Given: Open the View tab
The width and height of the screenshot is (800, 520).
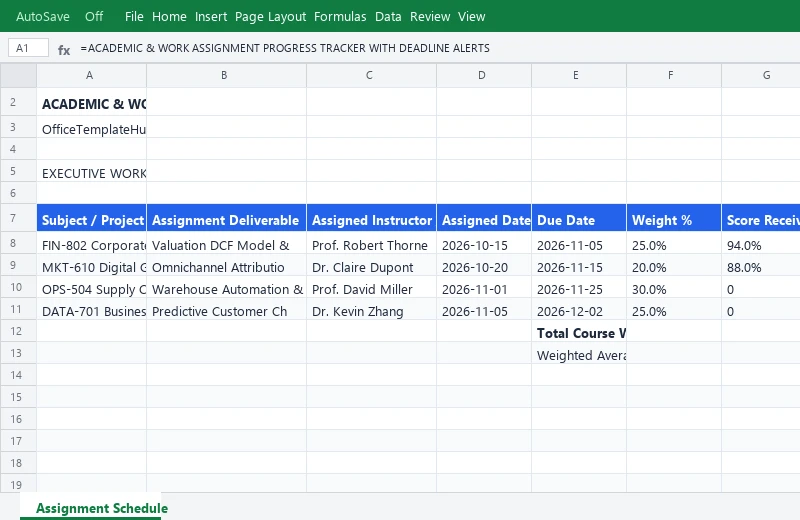Looking at the screenshot, I should point(471,16).
